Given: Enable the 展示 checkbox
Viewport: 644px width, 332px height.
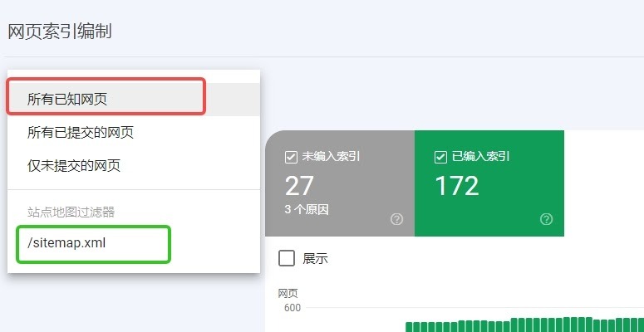Looking at the screenshot, I should (287, 258).
